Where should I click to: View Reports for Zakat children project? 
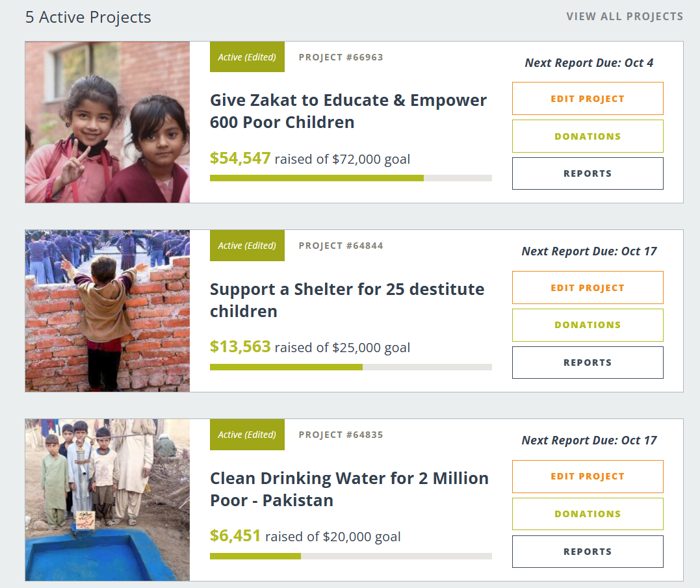[588, 173]
